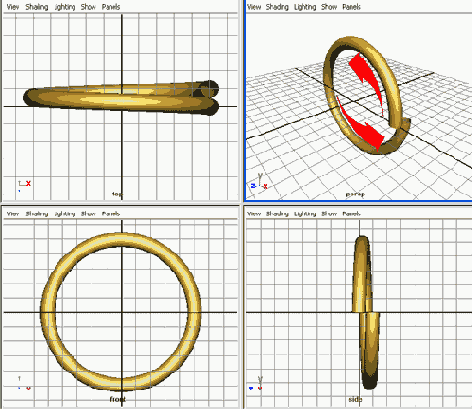Select the golden ring in front view
This screenshot has height=409, width=472.
click(x=121, y=312)
